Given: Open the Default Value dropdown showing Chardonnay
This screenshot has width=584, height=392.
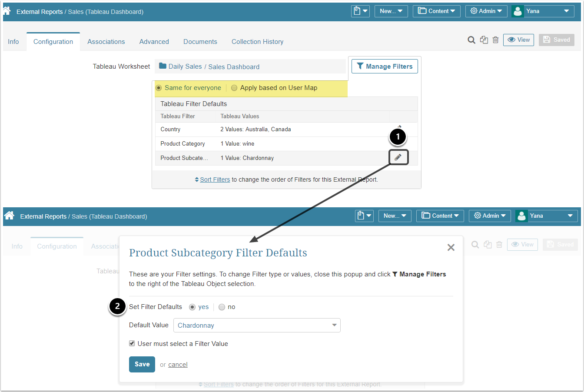Looking at the screenshot, I should (x=257, y=326).
